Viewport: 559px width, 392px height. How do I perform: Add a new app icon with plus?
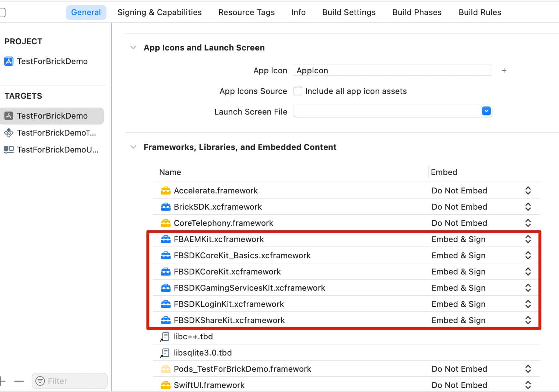pyautogui.click(x=504, y=70)
